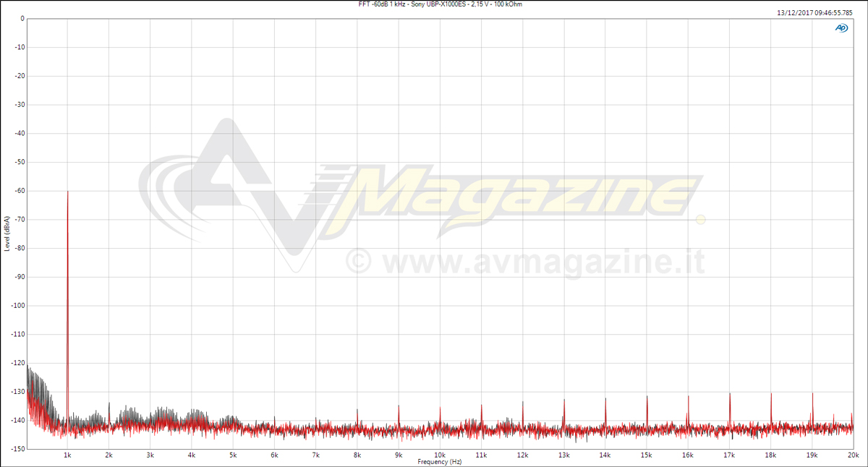Click the '12k' frequency tick label
868x467 pixels.
(x=522, y=455)
